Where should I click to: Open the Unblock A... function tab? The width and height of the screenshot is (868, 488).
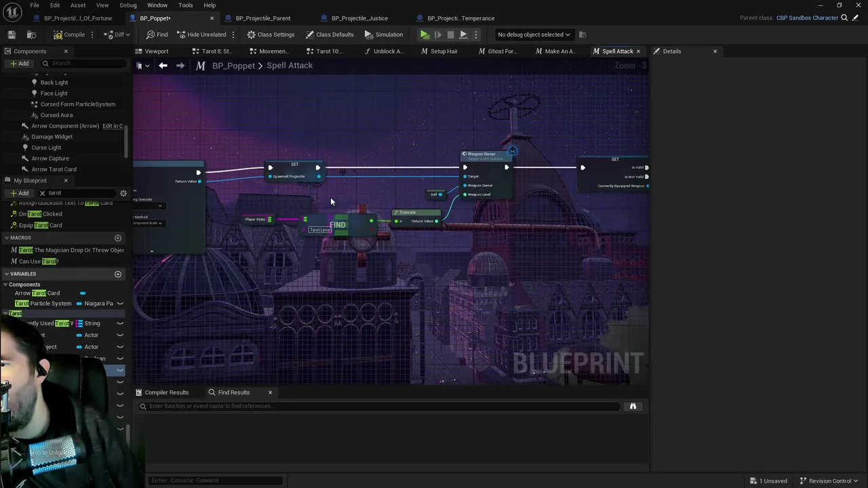(x=384, y=52)
